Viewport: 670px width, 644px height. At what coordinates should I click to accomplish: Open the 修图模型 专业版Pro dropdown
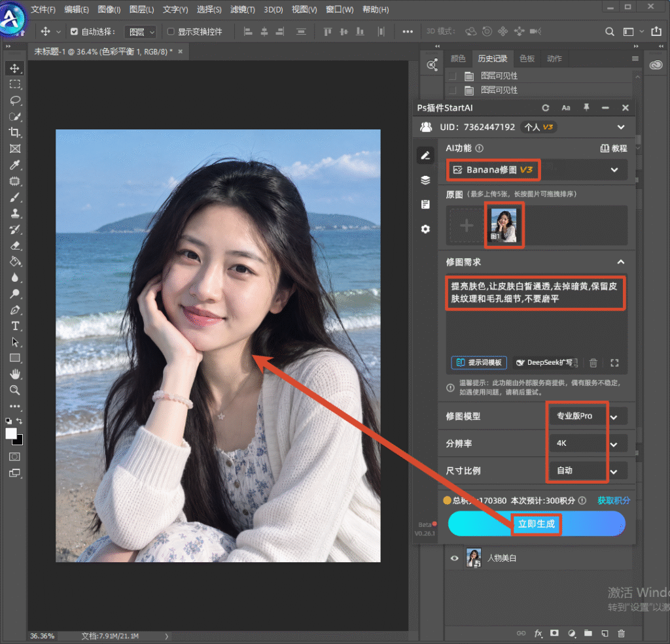click(588, 416)
